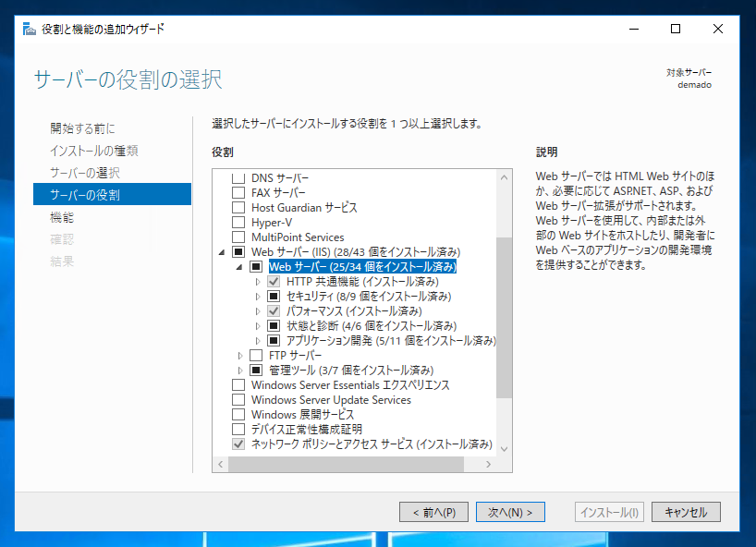
Task: Click the wizard icon in the title bar
Action: (x=30, y=30)
